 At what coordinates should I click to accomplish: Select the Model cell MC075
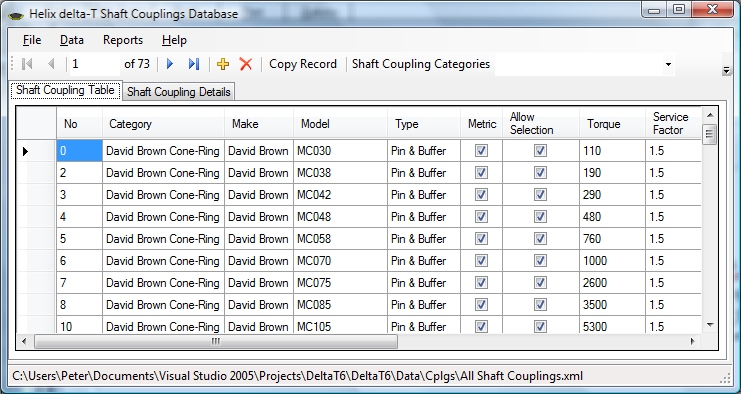point(340,283)
